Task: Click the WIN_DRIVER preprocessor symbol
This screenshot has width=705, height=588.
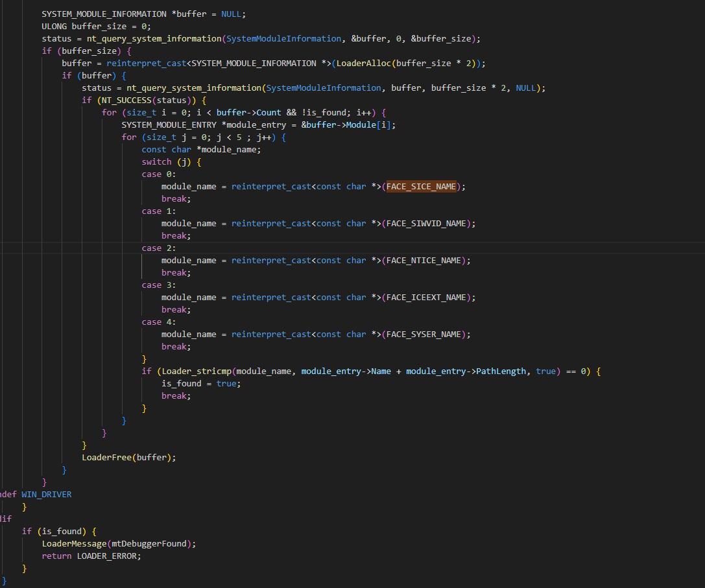Action: [x=47, y=495]
